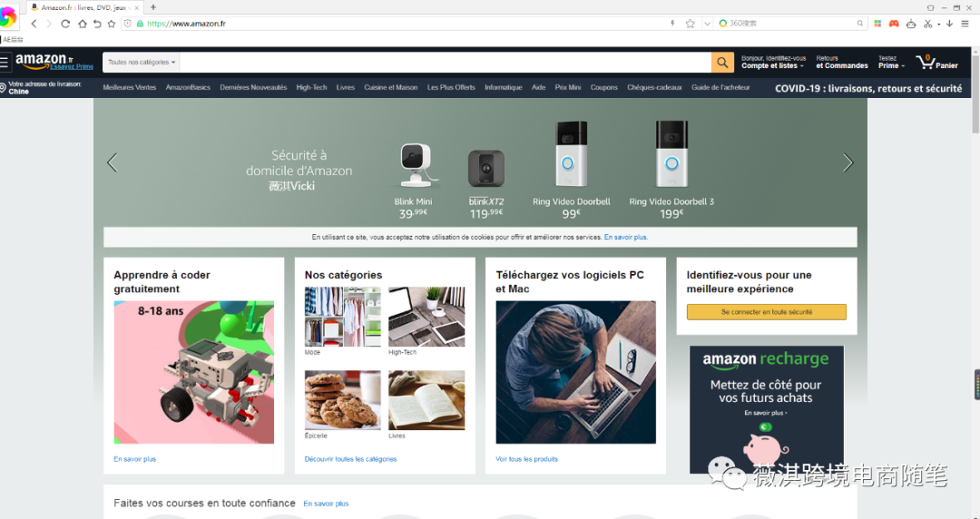Open the AE后台 bookmark
The image size is (980, 519).
point(13,39)
